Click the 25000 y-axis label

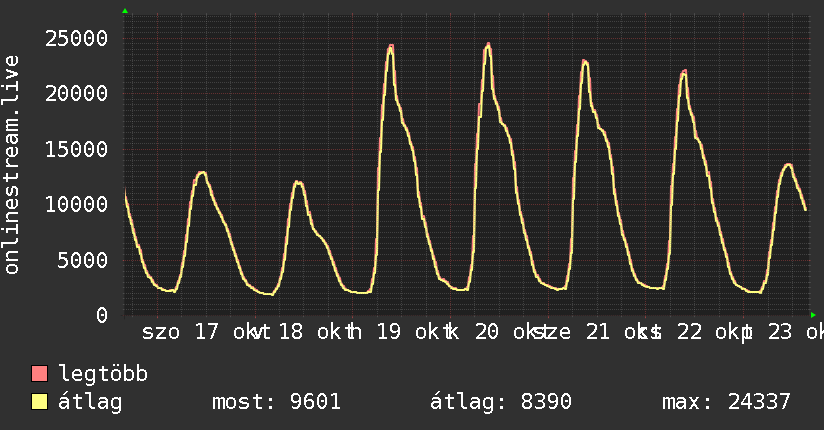tap(76, 38)
